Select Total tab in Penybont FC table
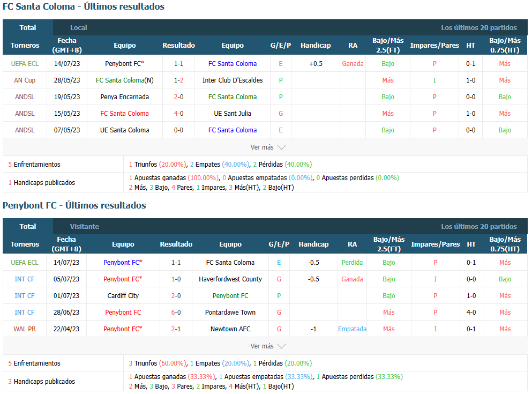The width and height of the screenshot is (532, 394). [x=28, y=226]
